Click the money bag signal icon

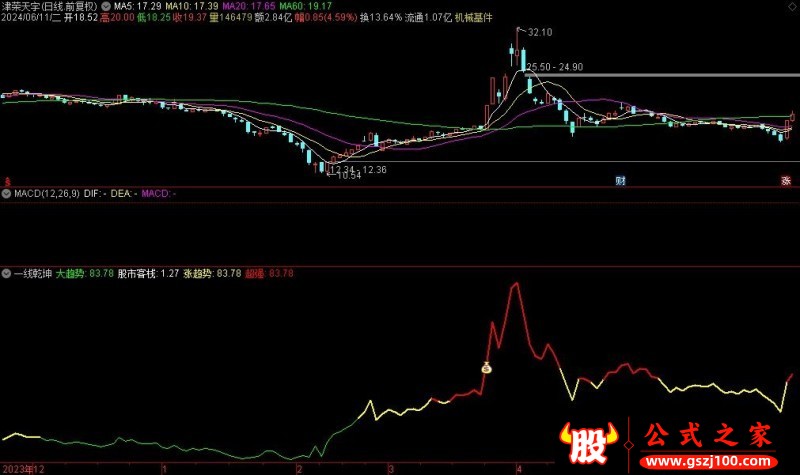[x=487, y=368]
